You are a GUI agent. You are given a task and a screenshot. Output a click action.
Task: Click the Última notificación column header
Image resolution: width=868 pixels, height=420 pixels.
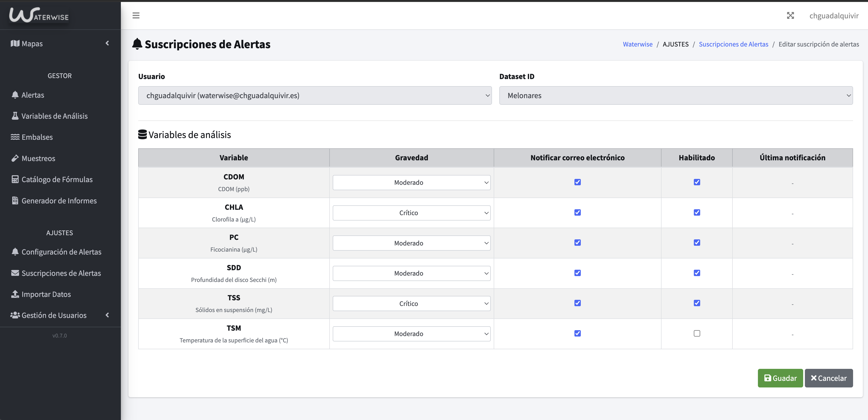coord(792,157)
